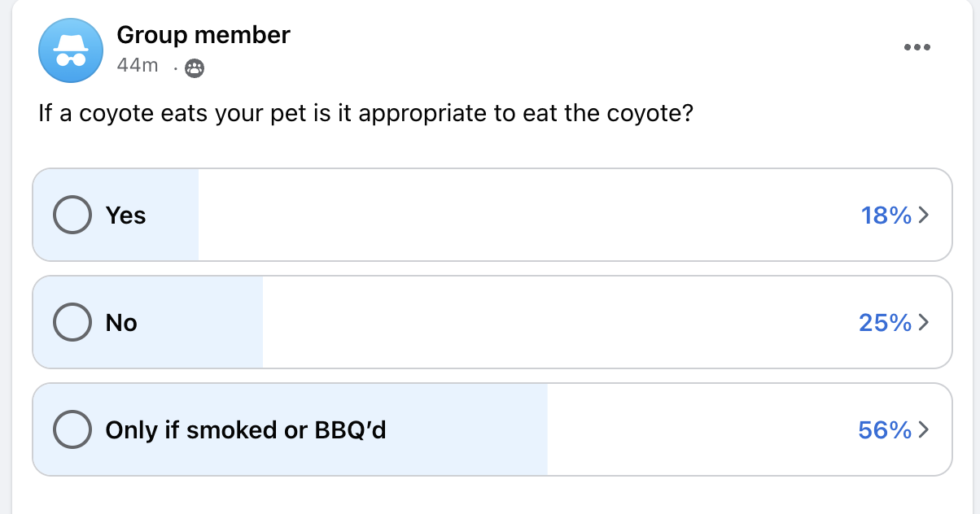The width and height of the screenshot is (980, 514).
Task: Click the 25% vote percentage
Action: tap(885, 323)
